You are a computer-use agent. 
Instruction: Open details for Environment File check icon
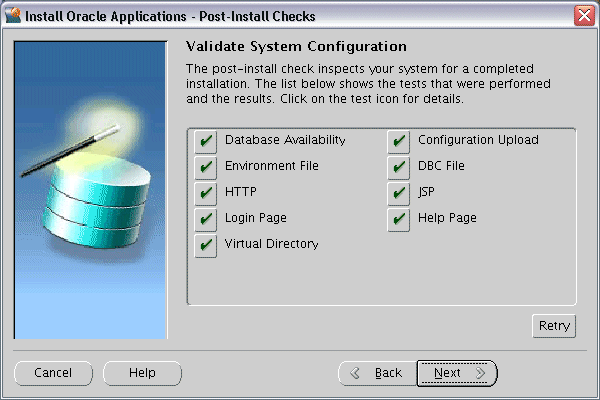pos(205,167)
